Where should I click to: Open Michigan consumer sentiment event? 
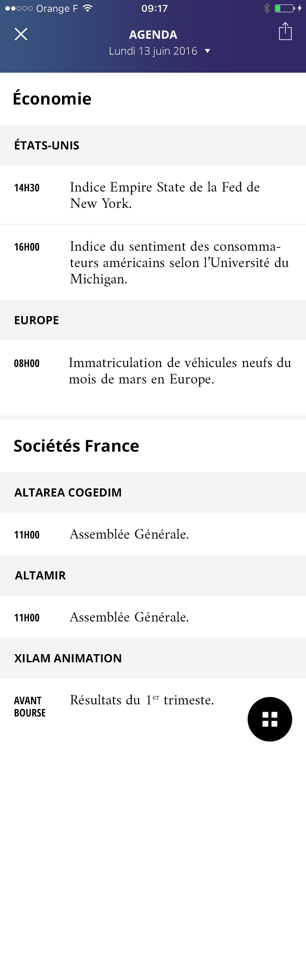179,263
